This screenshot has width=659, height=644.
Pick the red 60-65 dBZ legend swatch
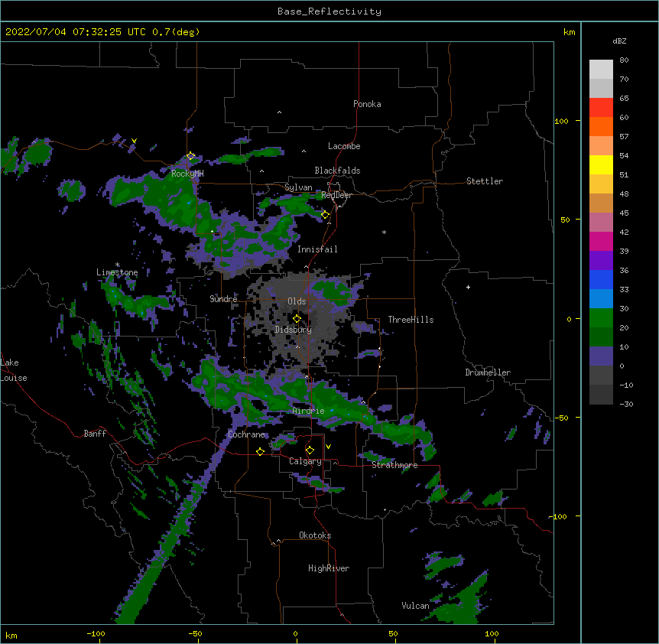coord(601,107)
